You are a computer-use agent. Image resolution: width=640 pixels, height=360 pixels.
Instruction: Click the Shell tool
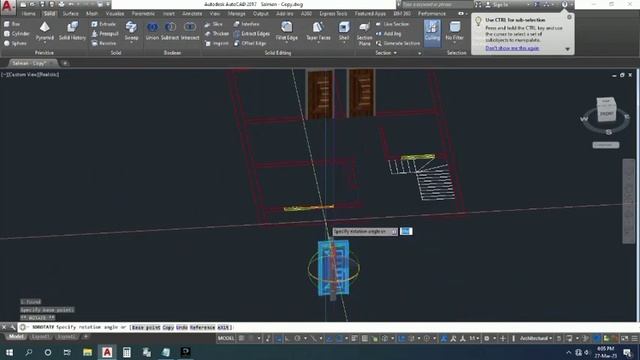pyautogui.click(x=344, y=31)
